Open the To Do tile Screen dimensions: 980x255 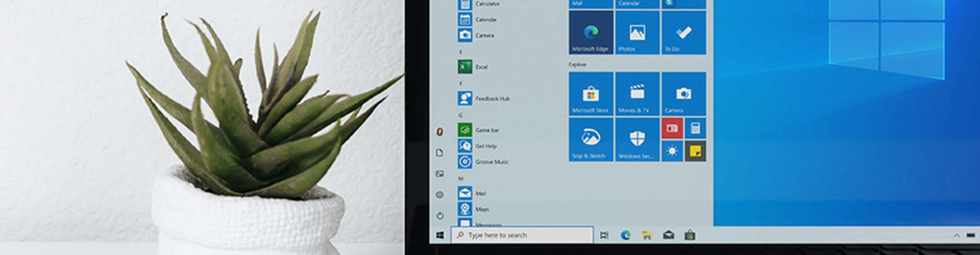683,33
